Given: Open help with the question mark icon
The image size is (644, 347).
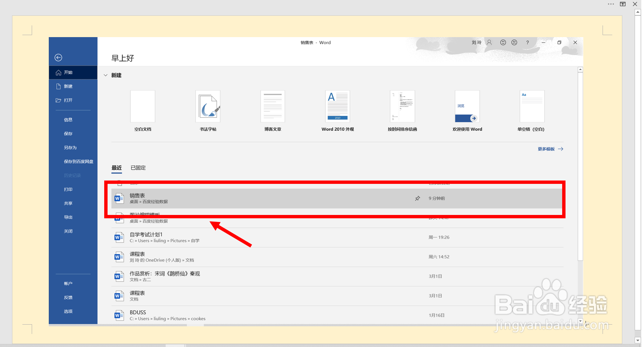Looking at the screenshot, I should [527, 42].
